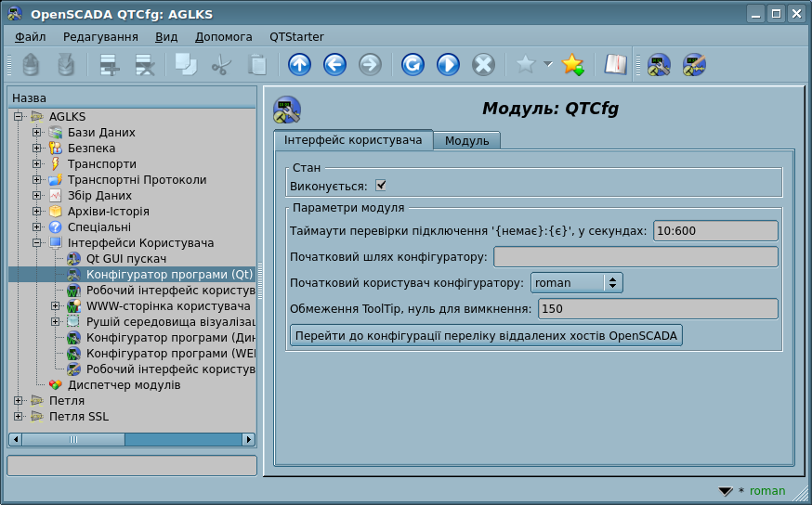Click the Add item toolbar icon

[110, 64]
